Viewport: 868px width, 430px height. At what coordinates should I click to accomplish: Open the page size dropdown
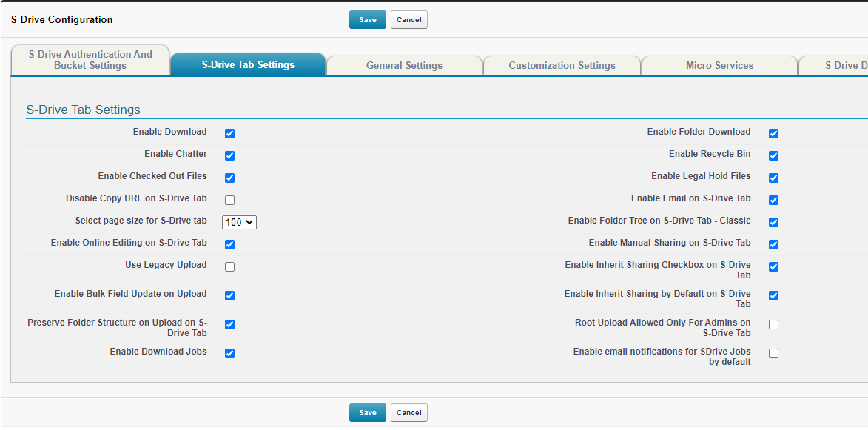click(239, 222)
